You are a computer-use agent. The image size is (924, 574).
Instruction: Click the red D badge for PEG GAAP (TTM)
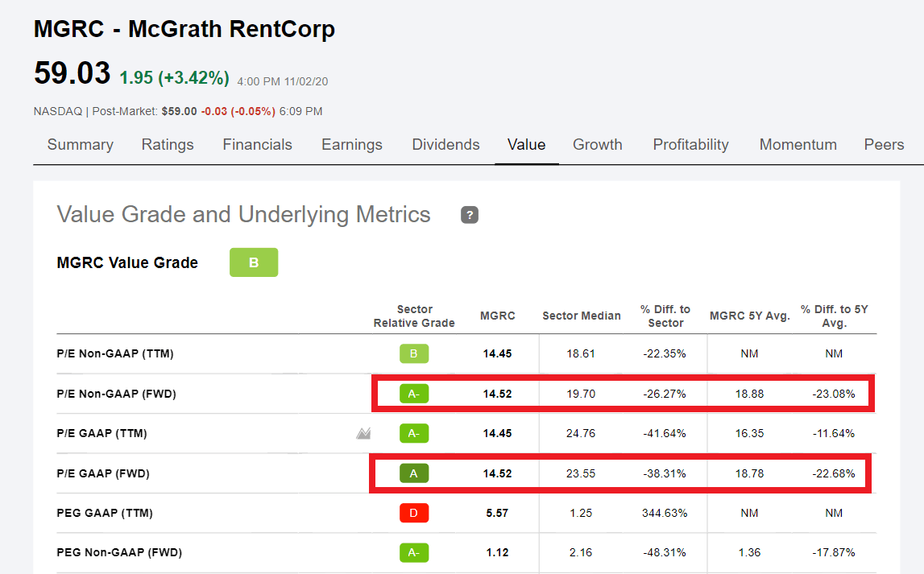point(413,513)
